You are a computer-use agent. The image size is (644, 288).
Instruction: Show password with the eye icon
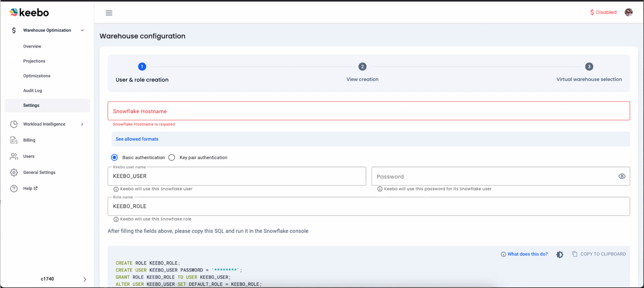(x=622, y=176)
